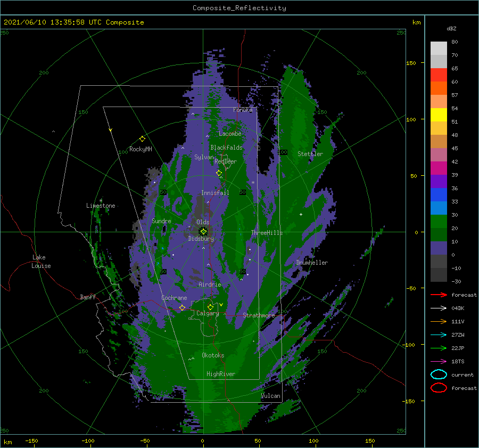The height and width of the screenshot is (448, 479).
Task: Click the RockyMH label
Action: [x=141, y=149]
